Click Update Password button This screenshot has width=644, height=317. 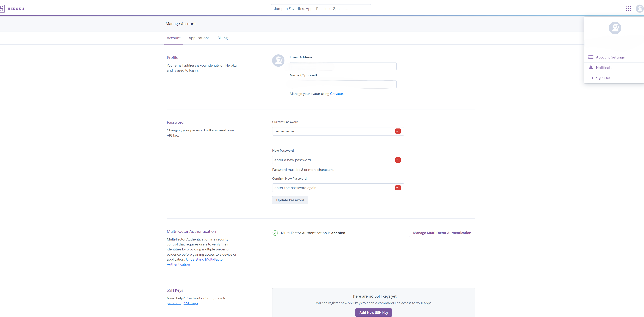click(290, 200)
